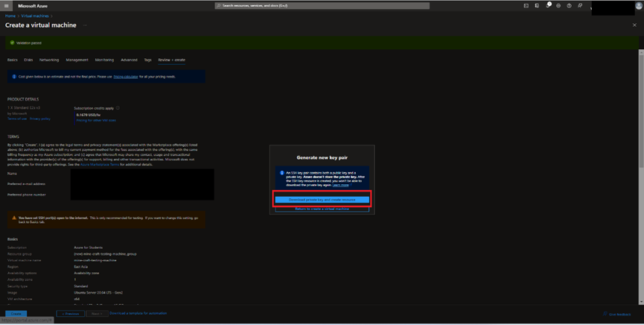Click the Create button at the bottom

point(16,314)
